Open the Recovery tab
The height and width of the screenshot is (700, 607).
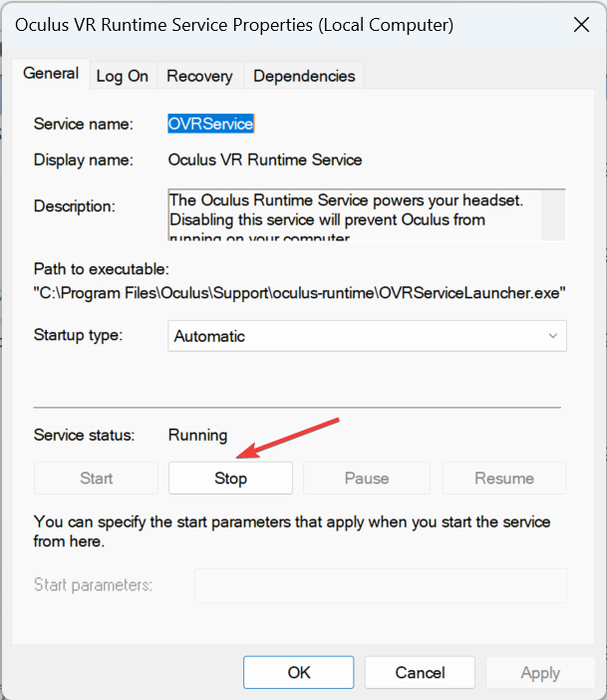click(199, 77)
